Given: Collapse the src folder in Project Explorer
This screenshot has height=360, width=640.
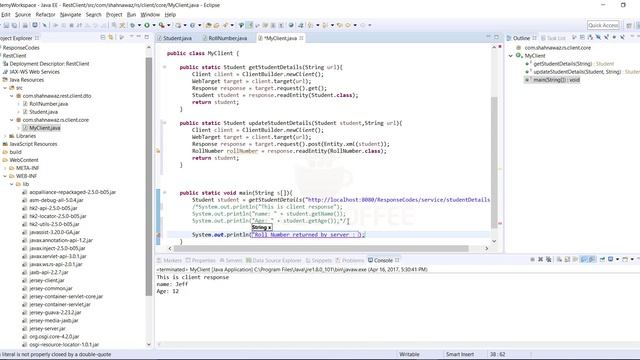Looking at the screenshot, I should click(5, 88).
